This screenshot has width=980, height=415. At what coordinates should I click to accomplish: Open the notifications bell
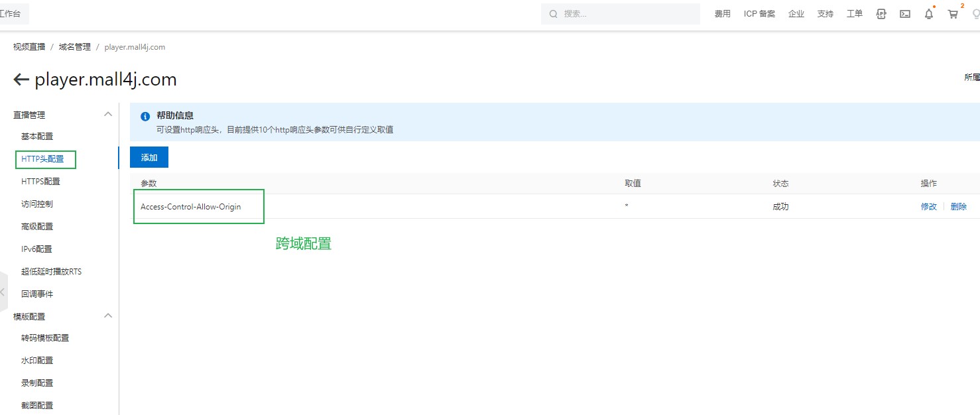[x=929, y=14]
